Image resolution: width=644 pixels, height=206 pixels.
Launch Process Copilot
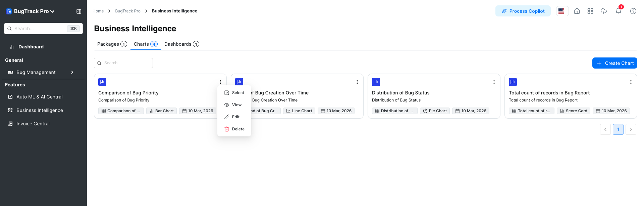coord(523,11)
